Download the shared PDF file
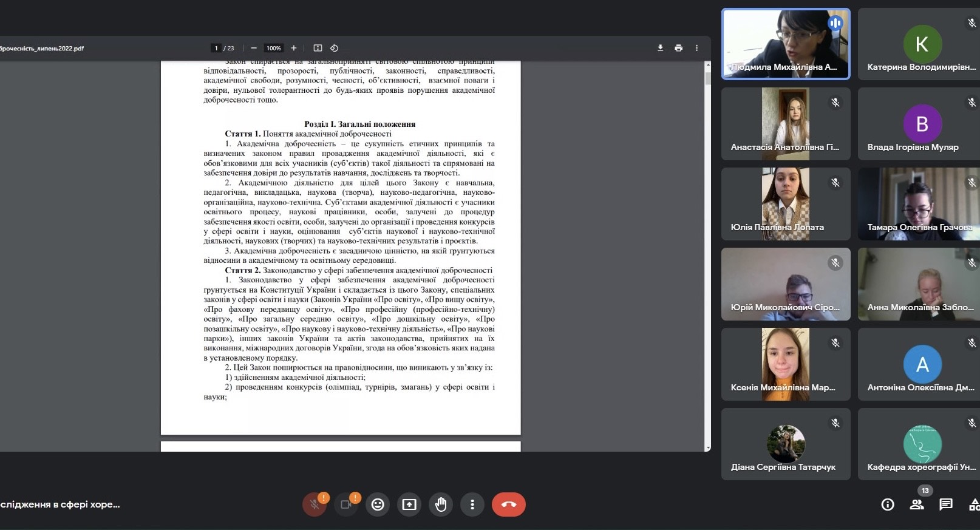The height and width of the screenshot is (530, 980). click(660, 48)
